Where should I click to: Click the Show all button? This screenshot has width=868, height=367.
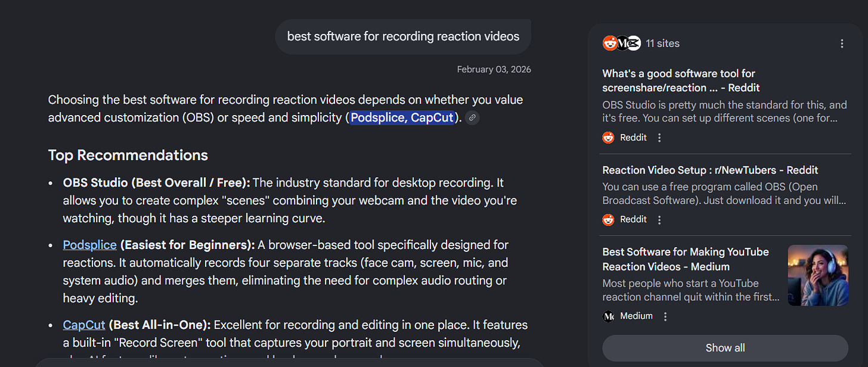(x=725, y=348)
